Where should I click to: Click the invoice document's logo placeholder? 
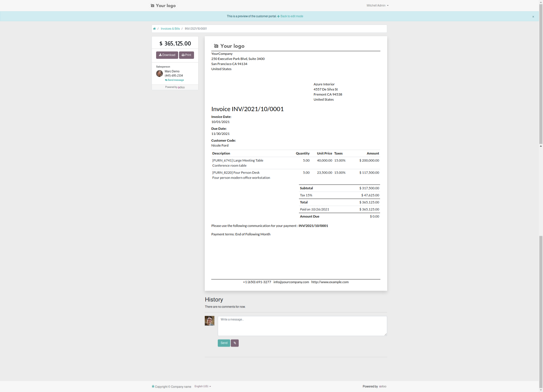click(229, 46)
